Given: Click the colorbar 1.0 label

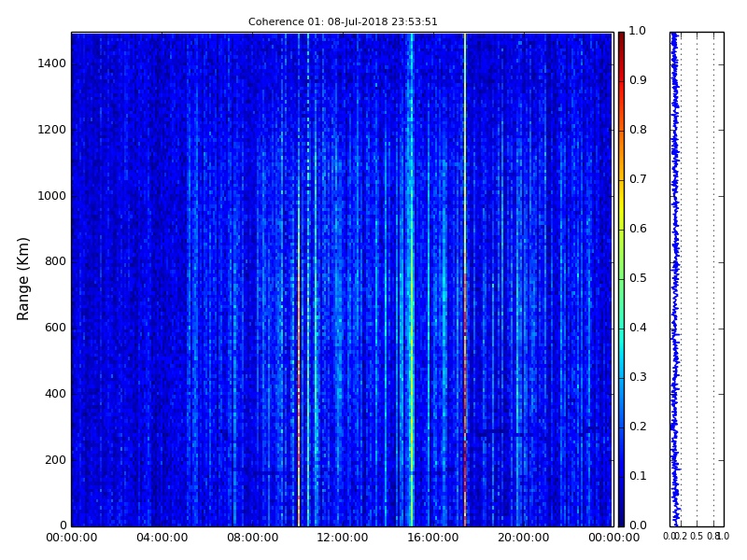Looking at the screenshot, I should point(638,31).
